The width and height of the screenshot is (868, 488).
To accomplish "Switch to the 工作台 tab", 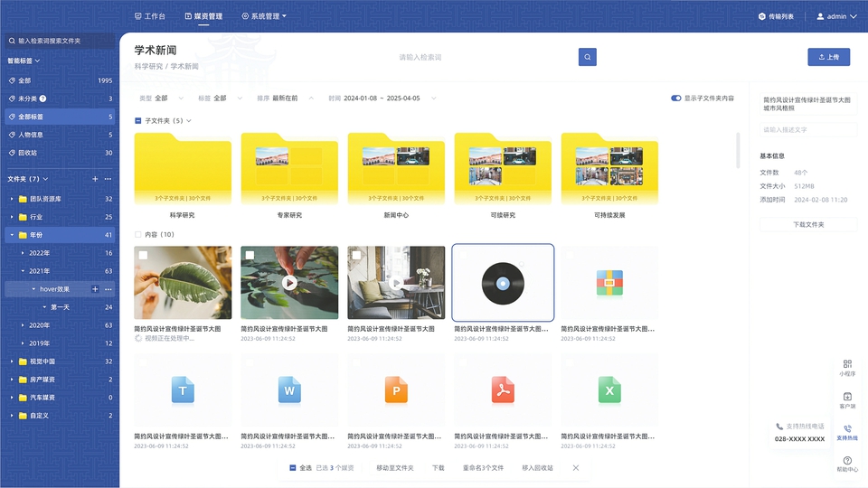I will coord(150,16).
